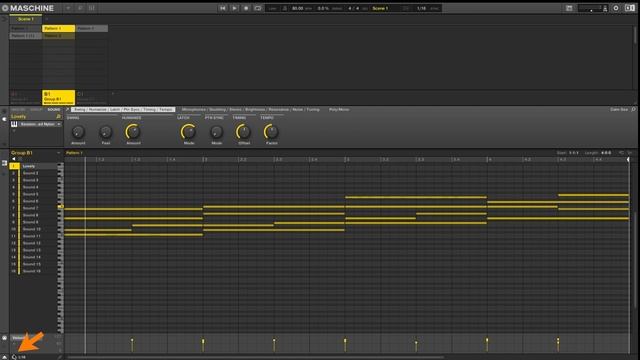Click the 80.00 BPM tempo field

(x=298, y=8)
